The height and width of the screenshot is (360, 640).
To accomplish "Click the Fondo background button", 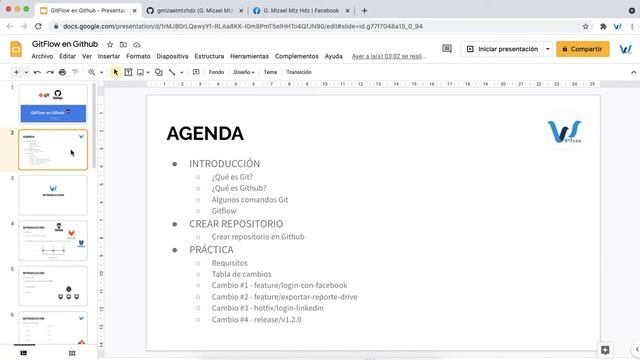I will pyautogui.click(x=216, y=72).
